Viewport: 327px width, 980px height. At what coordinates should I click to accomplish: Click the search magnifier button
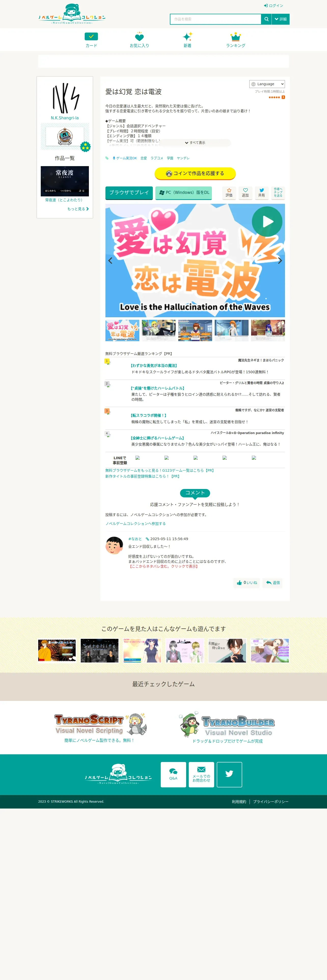coord(266,19)
